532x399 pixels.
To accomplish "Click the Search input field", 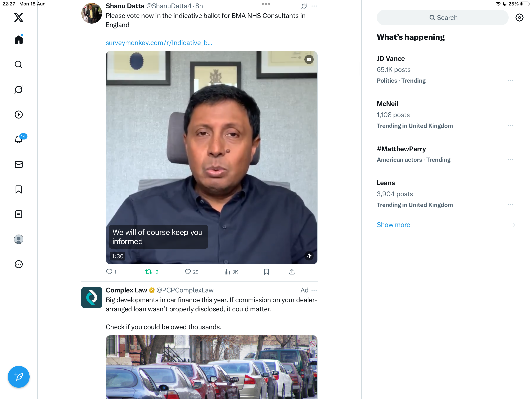I will 443,18.
